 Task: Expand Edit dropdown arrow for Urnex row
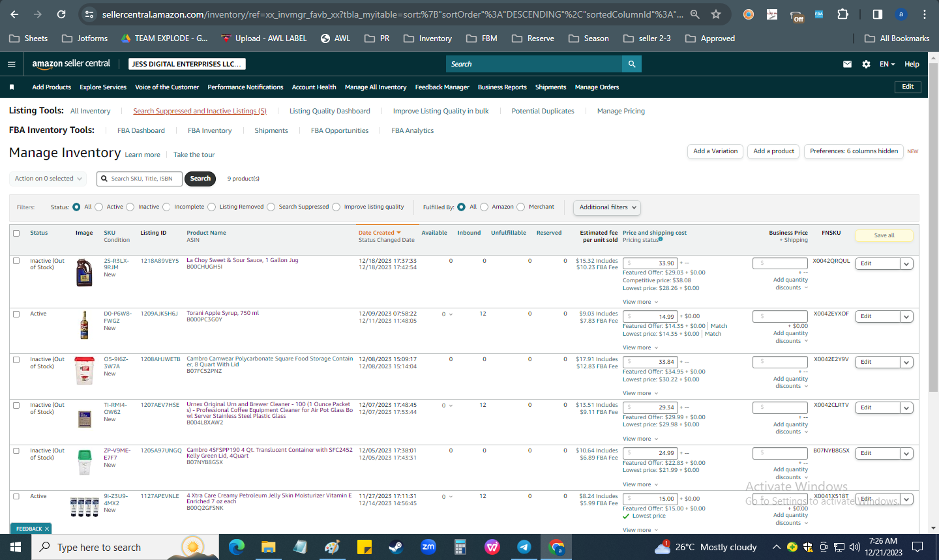point(906,407)
